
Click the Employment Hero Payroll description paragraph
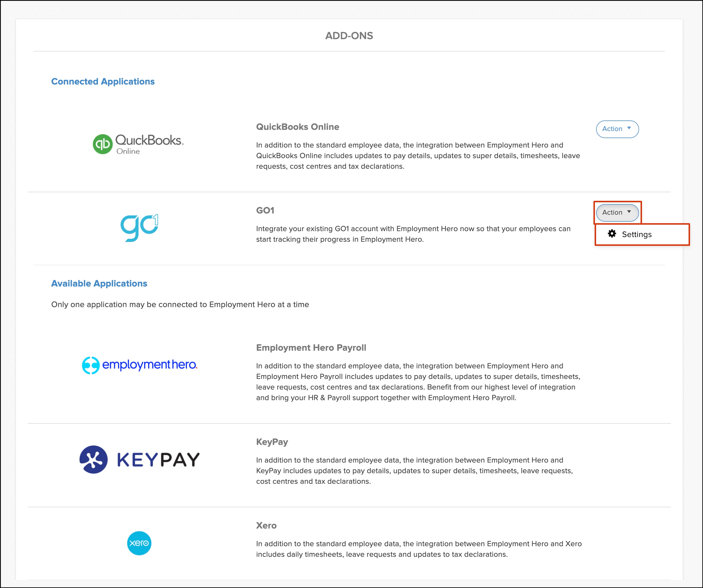418,382
